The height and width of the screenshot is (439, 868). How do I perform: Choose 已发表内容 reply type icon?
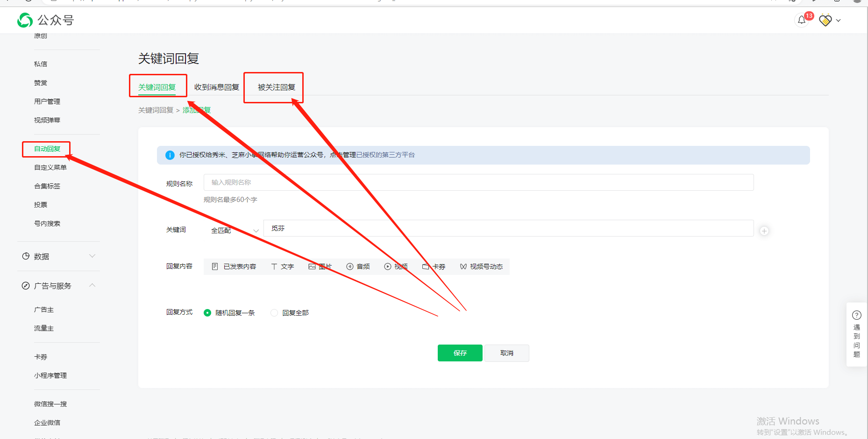[x=215, y=266]
